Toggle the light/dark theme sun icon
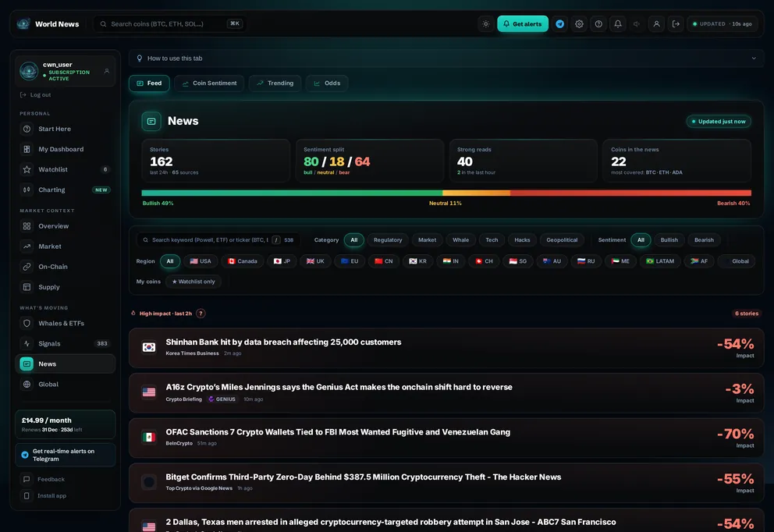Image resolution: width=774 pixels, height=532 pixels. [x=486, y=23]
